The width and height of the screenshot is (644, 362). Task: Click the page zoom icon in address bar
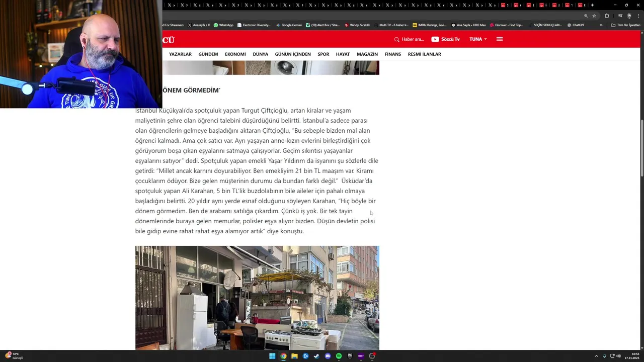[x=586, y=16]
